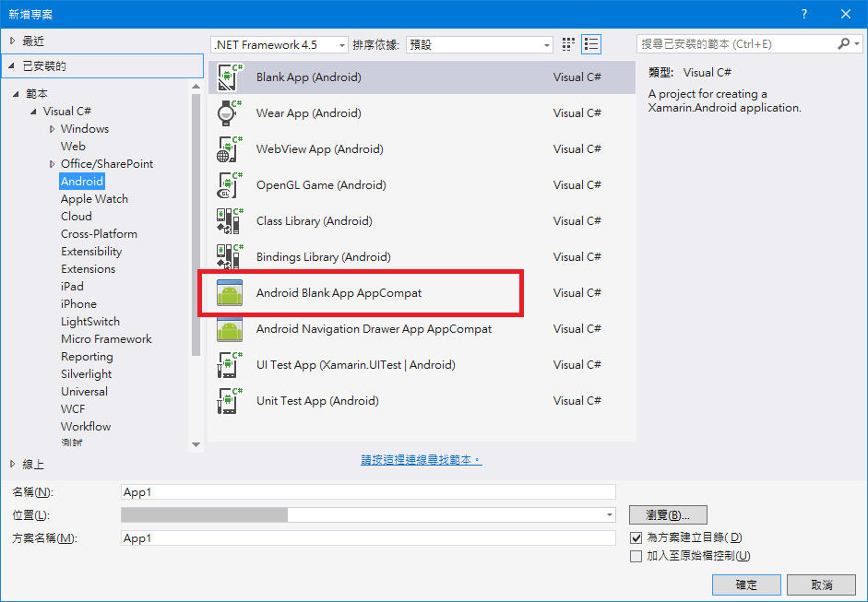
Task: Click 取消 to cancel the dialog
Action: [x=822, y=584]
